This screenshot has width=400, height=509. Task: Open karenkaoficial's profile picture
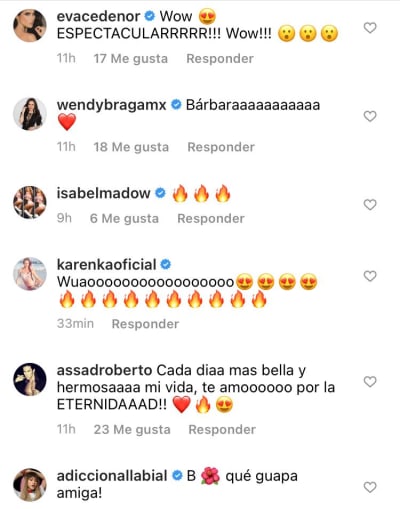click(30, 274)
